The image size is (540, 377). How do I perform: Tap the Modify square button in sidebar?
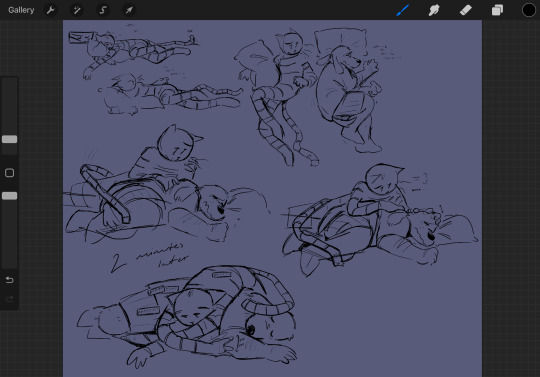coord(9,173)
